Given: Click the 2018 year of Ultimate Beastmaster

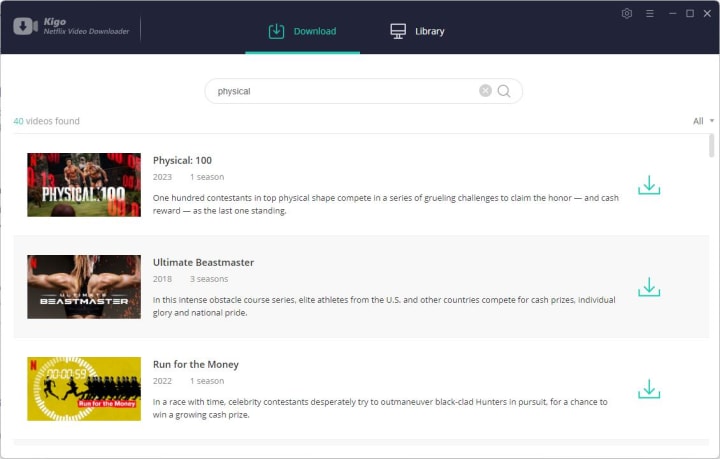Looking at the screenshot, I should (162, 279).
